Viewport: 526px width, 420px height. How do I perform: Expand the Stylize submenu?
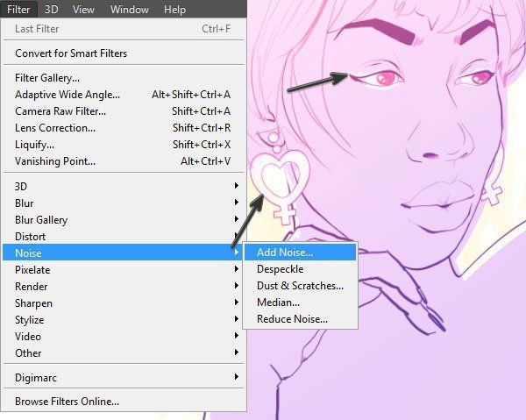[123, 320]
